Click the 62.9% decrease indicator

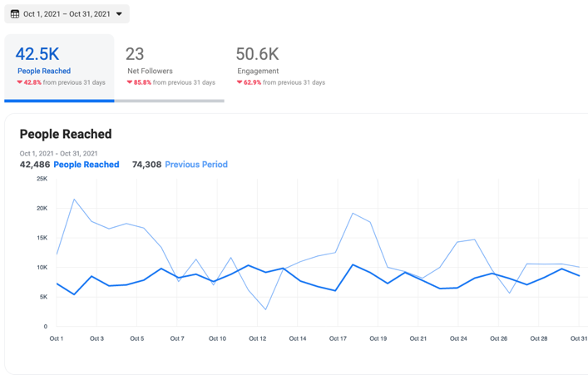pos(249,82)
